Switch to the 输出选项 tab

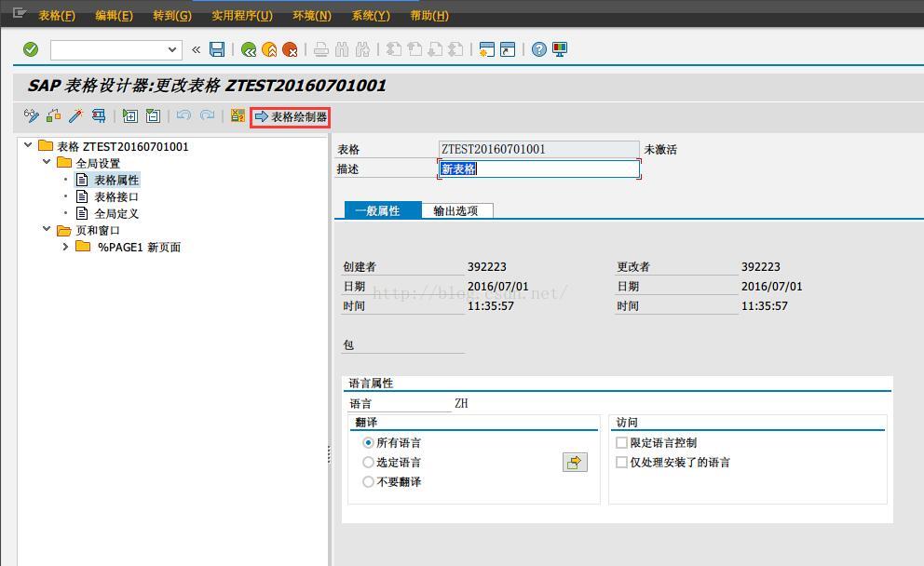click(456, 210)
